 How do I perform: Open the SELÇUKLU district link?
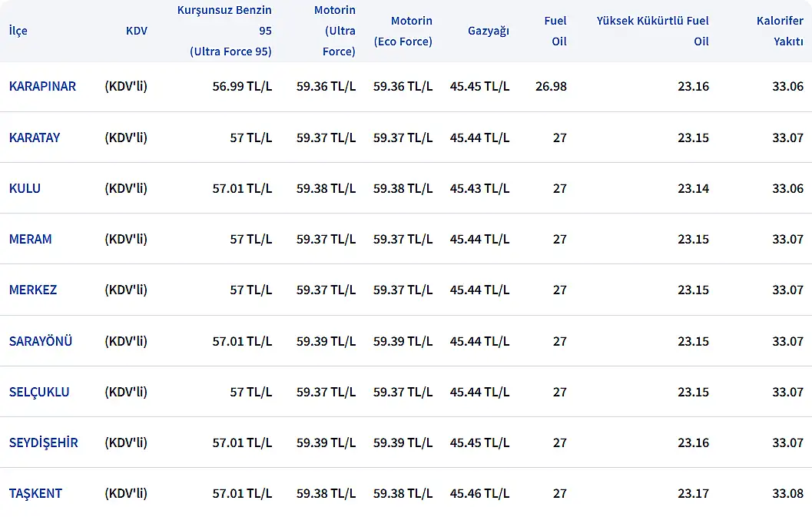[x=39, y=392]
